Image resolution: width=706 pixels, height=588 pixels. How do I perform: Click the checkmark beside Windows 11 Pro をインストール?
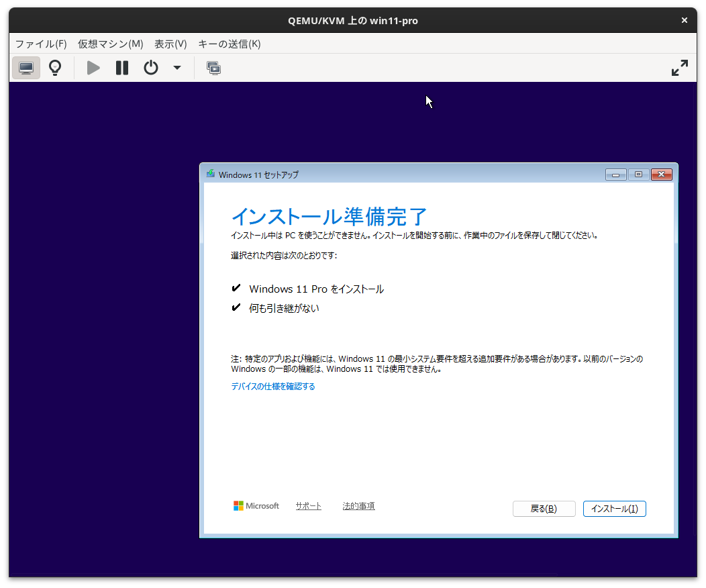(236, 288)
